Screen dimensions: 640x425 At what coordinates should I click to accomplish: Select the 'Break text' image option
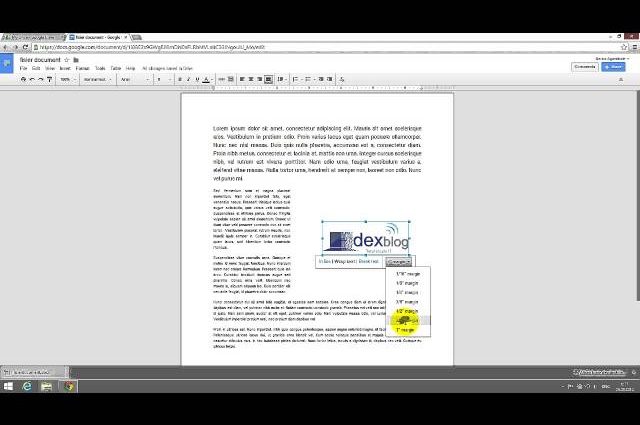pos(369,261)
